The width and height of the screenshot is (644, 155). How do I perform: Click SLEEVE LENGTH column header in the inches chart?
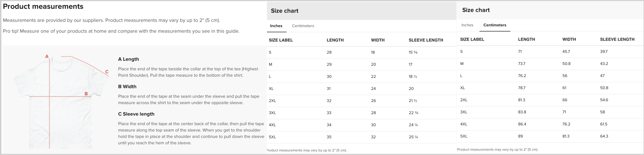point(426,40)
